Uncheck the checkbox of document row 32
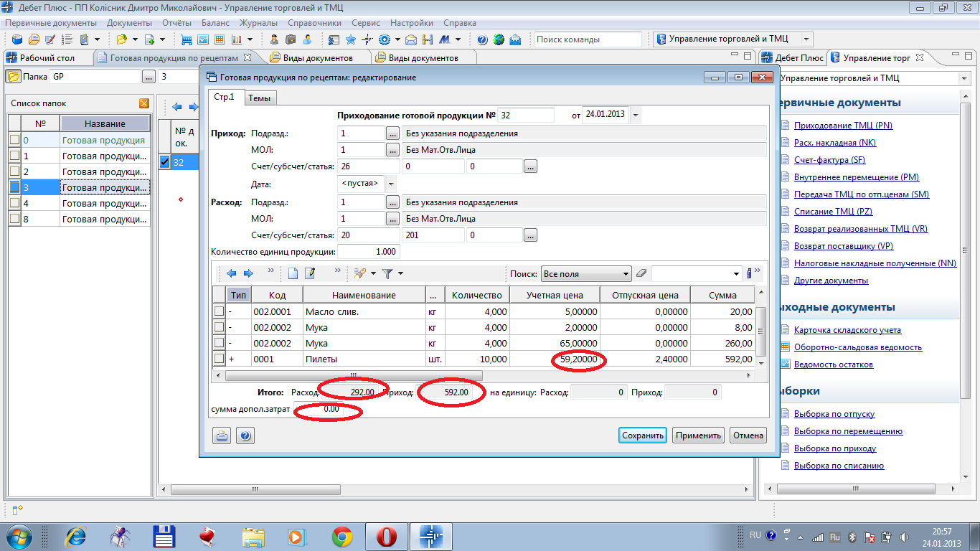This screenshot has width=980, height=551. tap(165, 162)
